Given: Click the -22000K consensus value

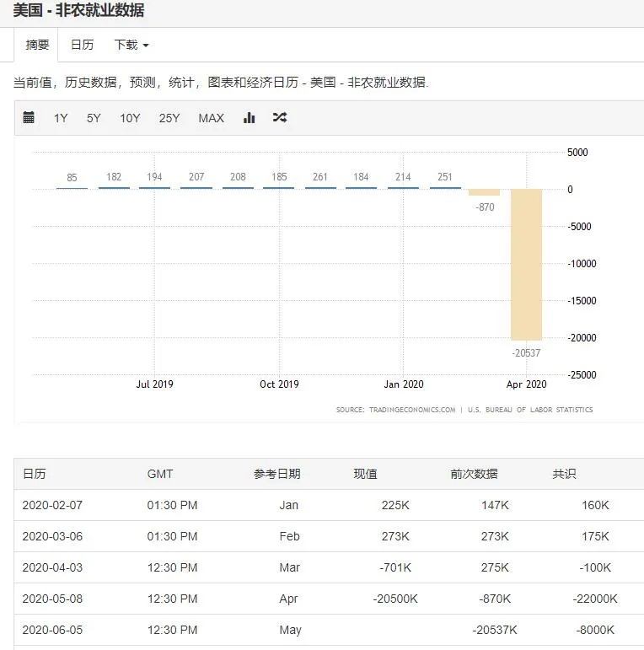Looking at the screenshot, I should point(595,599).
